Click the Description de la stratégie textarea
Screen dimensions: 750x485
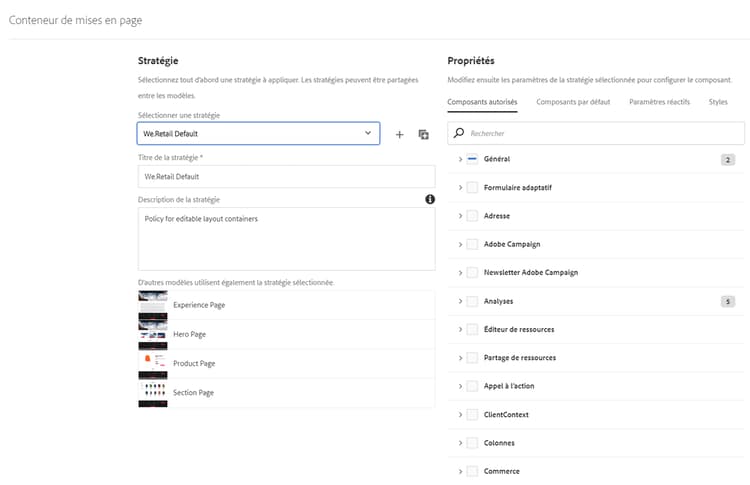tap(286, 238)
